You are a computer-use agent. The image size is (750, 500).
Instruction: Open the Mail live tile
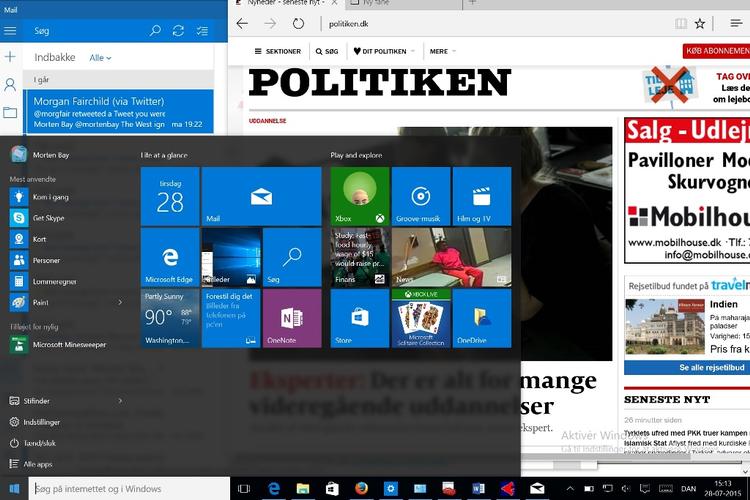(262, 196)
